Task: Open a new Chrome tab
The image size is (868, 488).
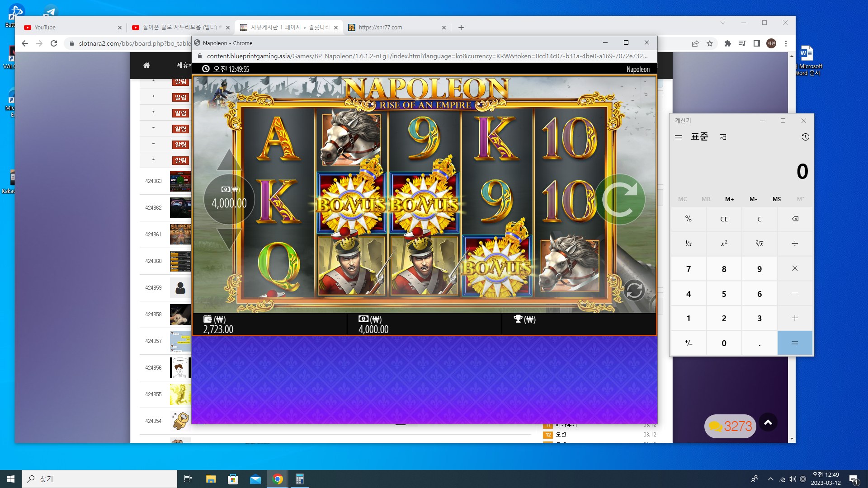Action: click(x=461, y=28)
